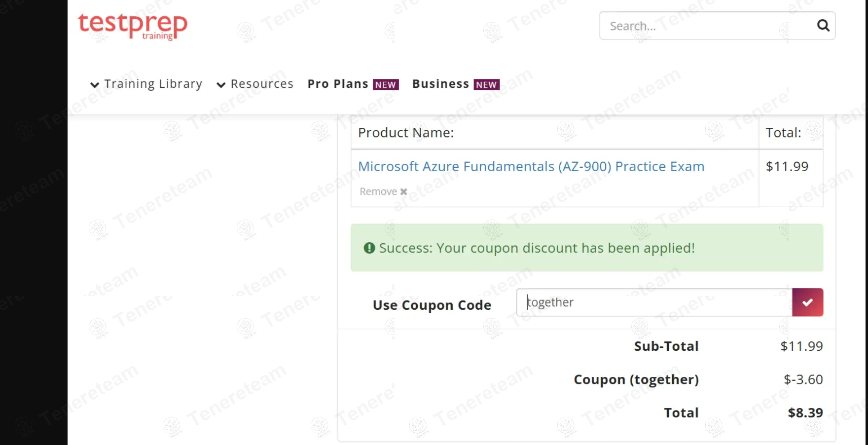Expand the Training Library chevron
Screen dimensions: 868x445
pyautogui.click(x=95, y=85)
